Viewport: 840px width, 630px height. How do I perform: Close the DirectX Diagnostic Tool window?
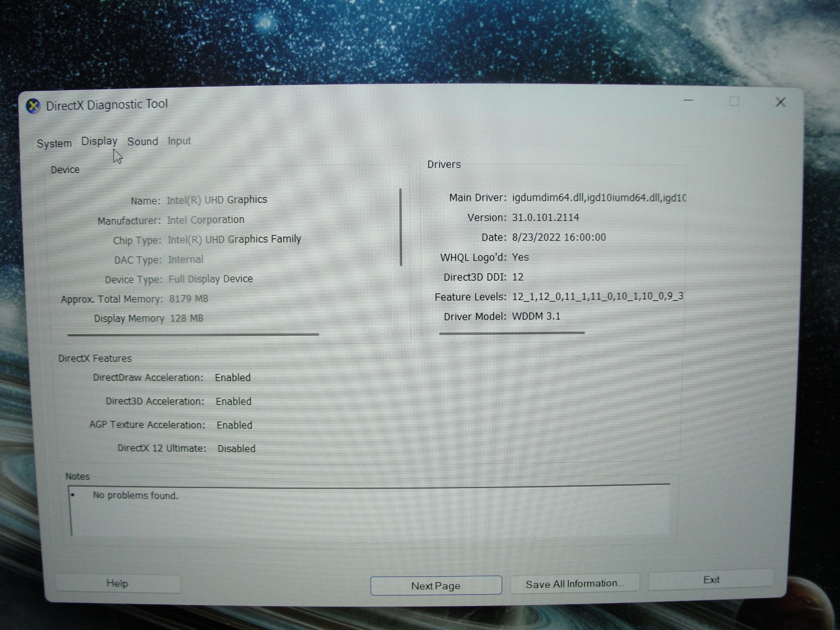click(780, 102)
